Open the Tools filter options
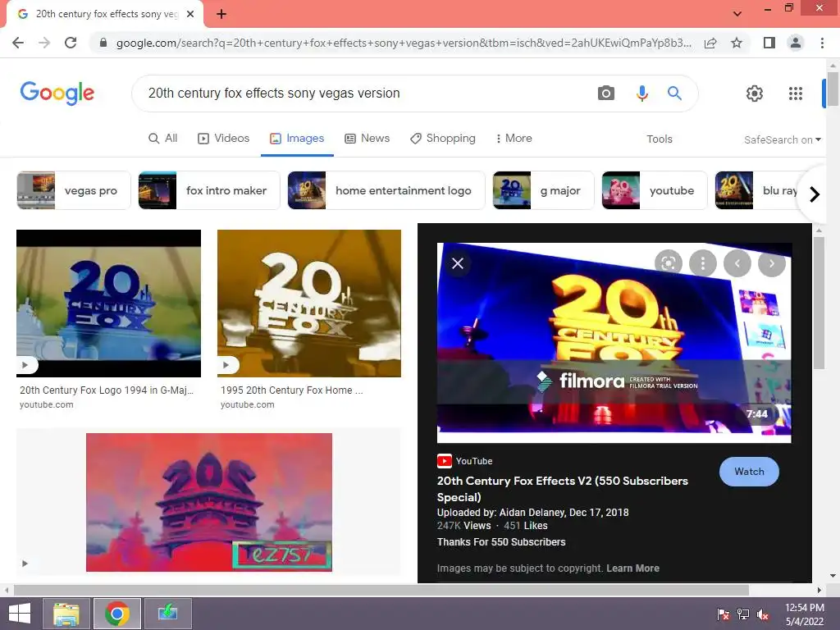This screenshot has height=630, width=840. click(659, 139)
